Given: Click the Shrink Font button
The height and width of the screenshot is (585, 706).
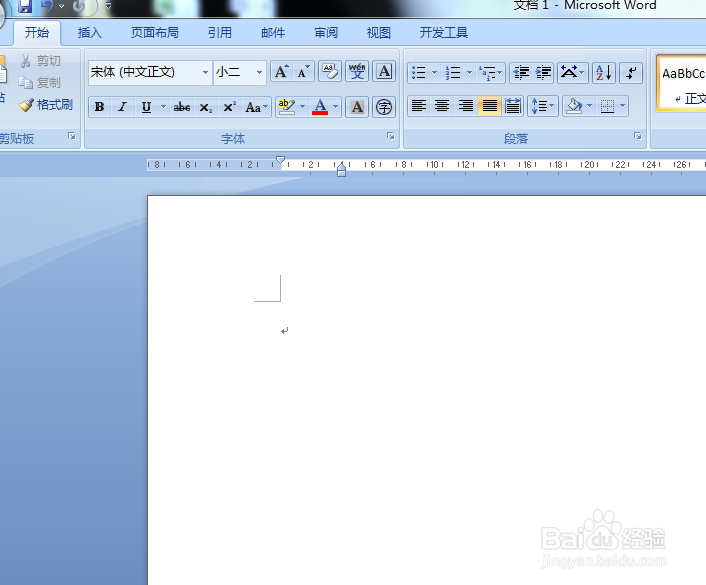Looking at the screenshot, I should [303, 72].
